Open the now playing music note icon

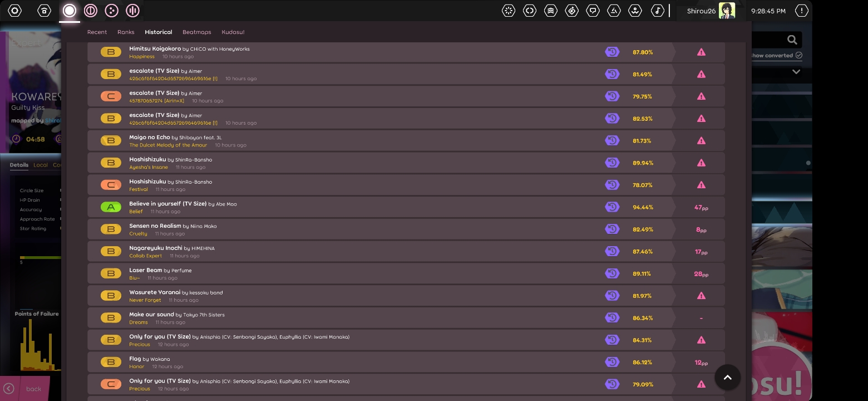(658, 11)
